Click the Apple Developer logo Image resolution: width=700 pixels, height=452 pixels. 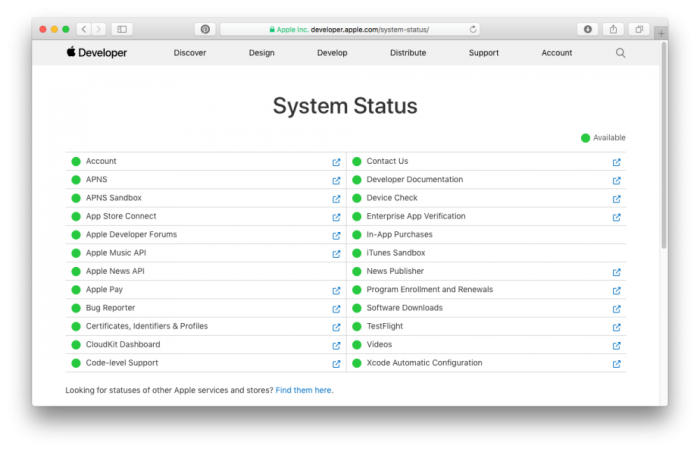point(97,52)
